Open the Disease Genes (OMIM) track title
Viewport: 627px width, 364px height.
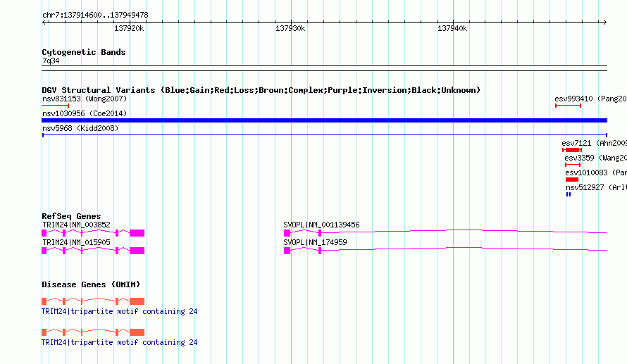[91, 284]
